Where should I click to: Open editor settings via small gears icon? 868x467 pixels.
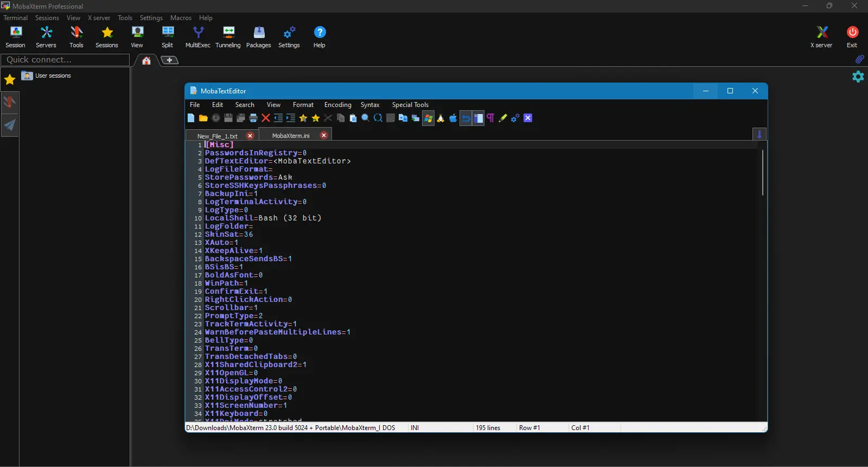pos(515,118)
